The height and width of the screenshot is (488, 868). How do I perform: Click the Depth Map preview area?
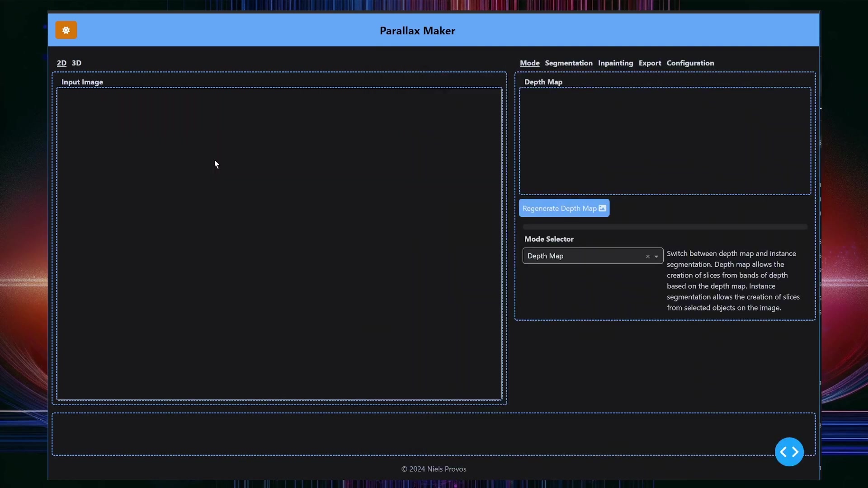coord(665,141)
